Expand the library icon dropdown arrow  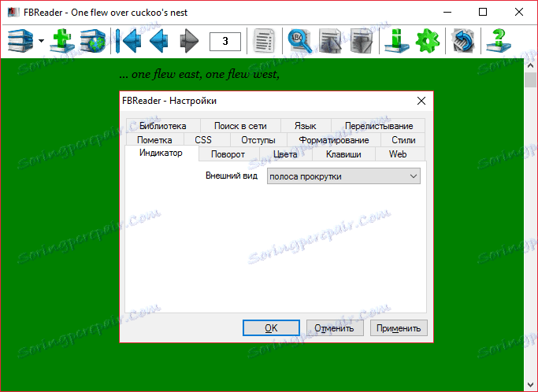click(x=42, y=41)
